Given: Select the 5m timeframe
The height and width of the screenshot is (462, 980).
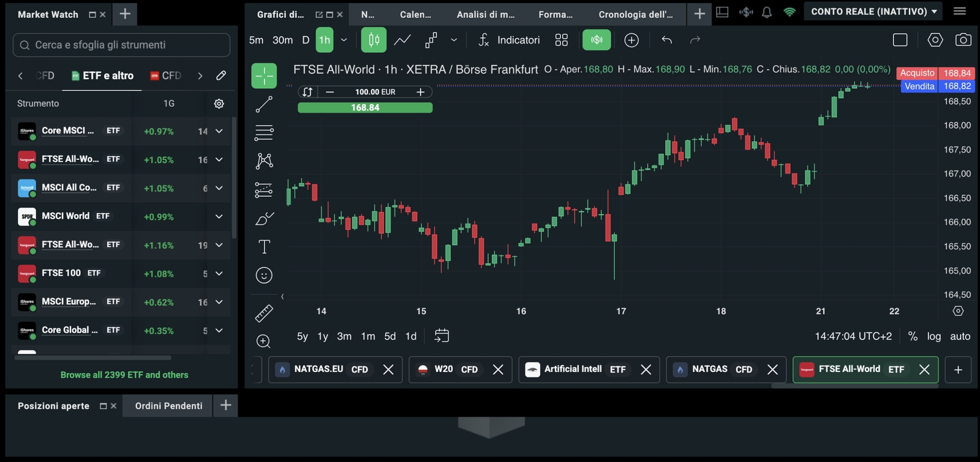Looking at the screenshot, I should tap(256, 40).
